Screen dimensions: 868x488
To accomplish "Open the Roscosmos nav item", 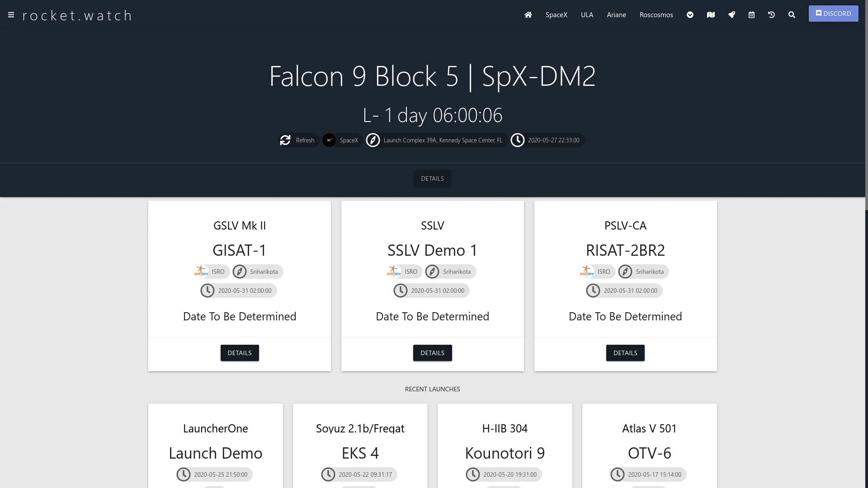I will coord(656,15).
